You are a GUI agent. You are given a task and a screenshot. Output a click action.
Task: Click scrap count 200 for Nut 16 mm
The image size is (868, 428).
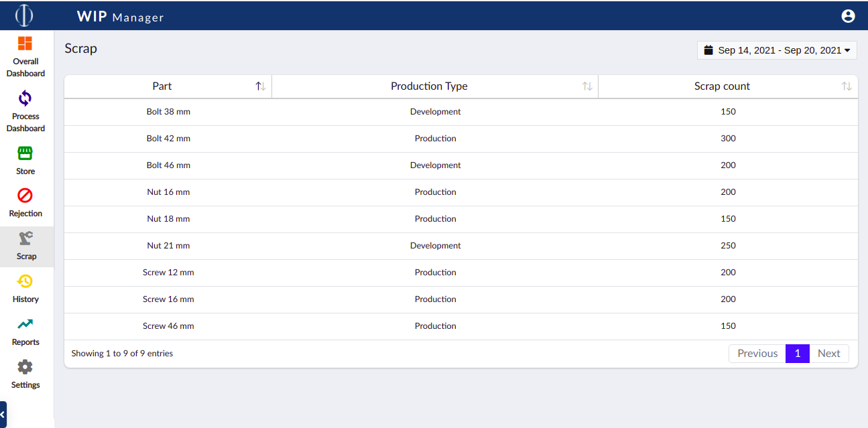728,192
